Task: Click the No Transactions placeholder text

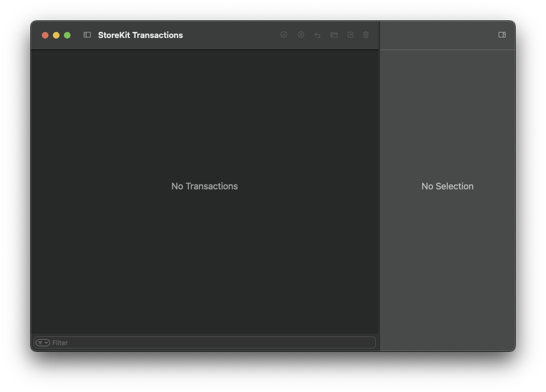Action: point(204,186)
